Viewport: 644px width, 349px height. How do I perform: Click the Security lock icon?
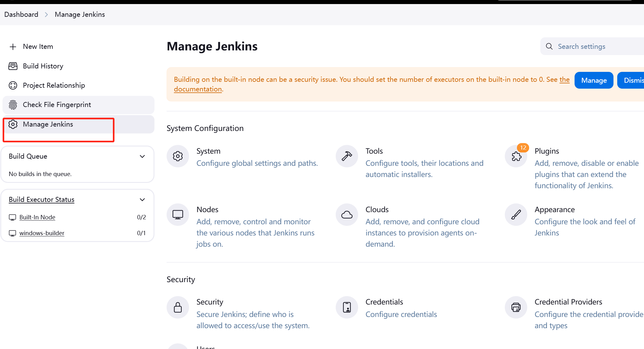pos(178,307)
